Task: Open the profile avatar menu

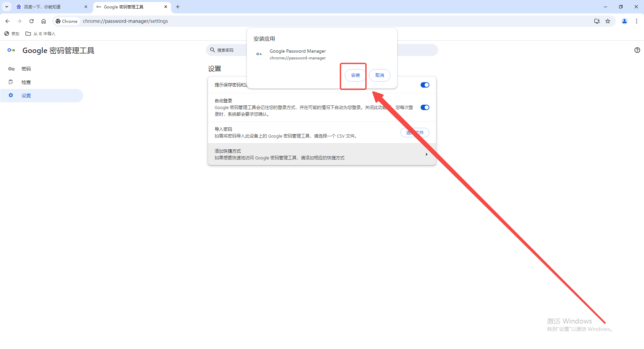Action: click(x=625, y=21)
